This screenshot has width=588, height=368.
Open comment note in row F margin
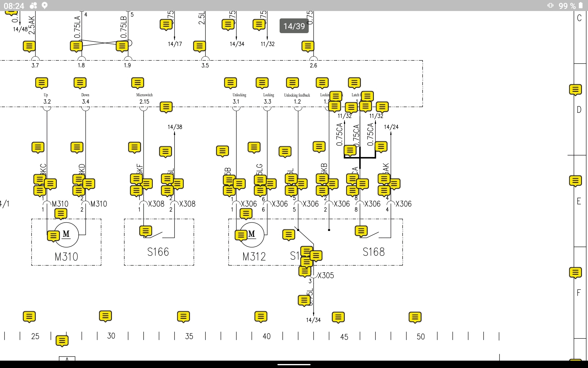tap(575, 272)
